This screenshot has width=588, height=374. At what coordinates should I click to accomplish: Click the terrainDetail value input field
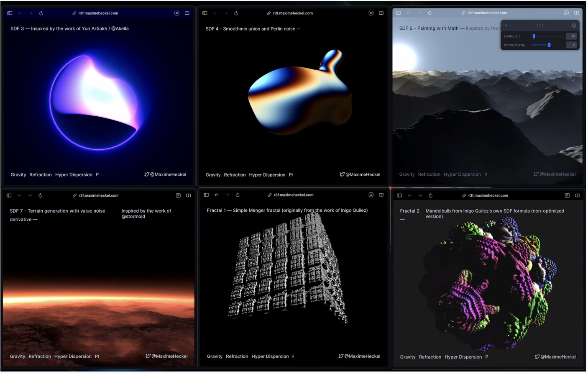(x=571, y=45)
